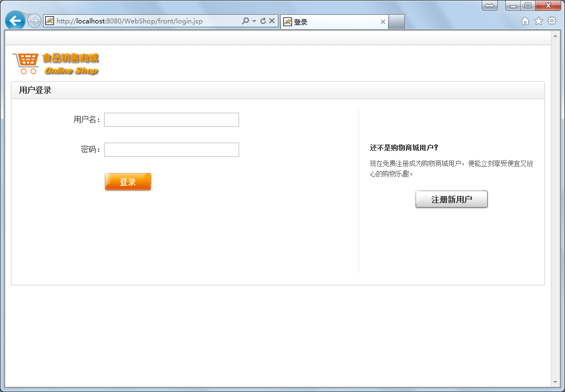Click the 食品销售商城 Online Shop logo text
This screenshot has height=392, width=565.
tap(71, 64)
